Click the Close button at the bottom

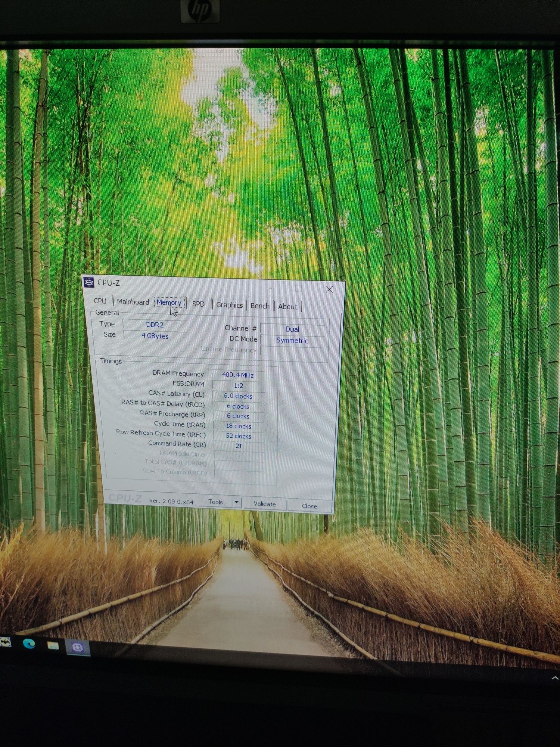(x=309, y=506)
